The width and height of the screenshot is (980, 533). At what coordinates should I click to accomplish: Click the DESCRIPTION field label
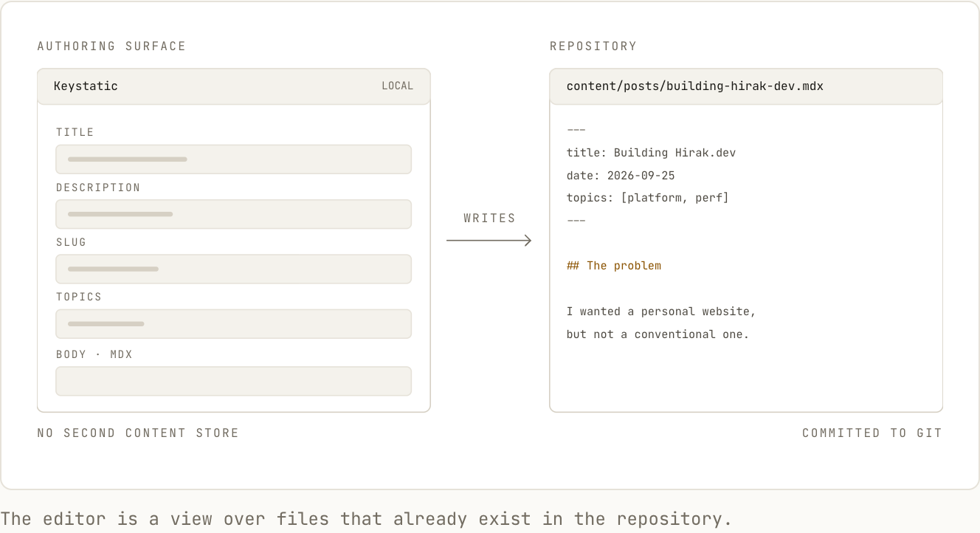pyautogui.click(x=98, y=188)
